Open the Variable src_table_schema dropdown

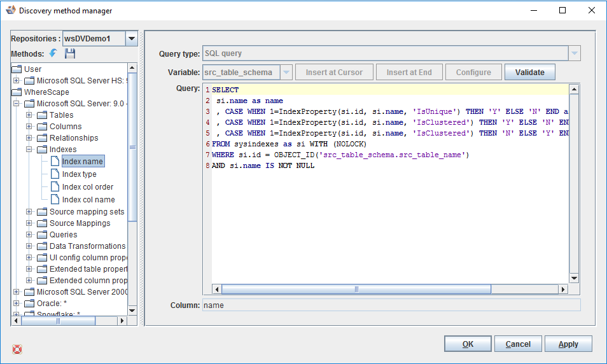[286, 72]
